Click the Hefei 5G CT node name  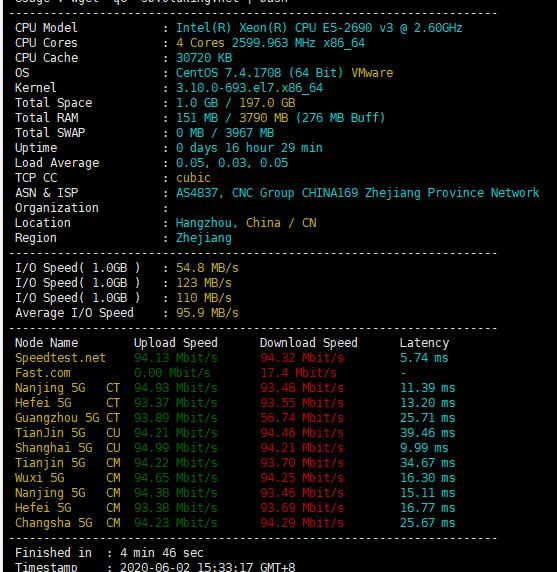tap(67, 403)
